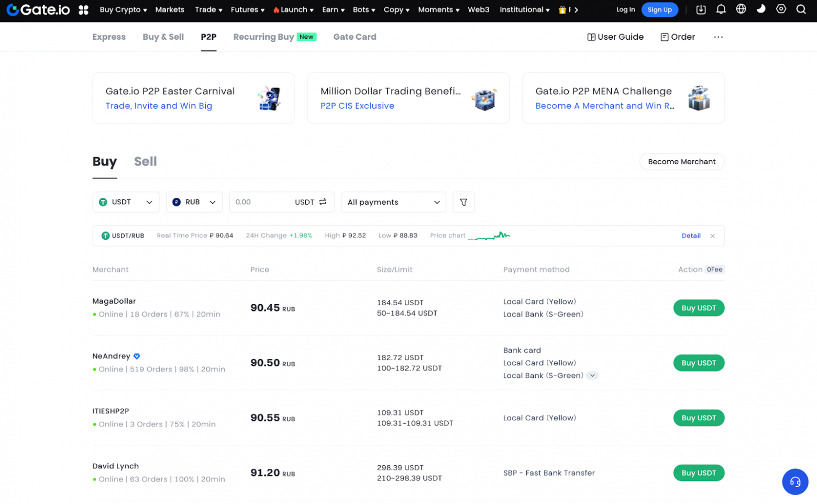Open the advanced filter funnel icon
This screenshot has height=504, width=817.
click(463, 202)
